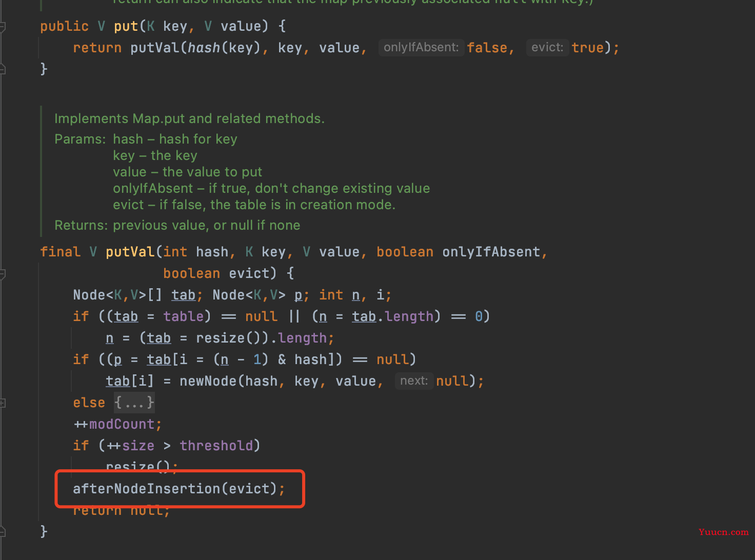Click the resize() call in the n assignment
755x560 pixels.
coord(228,338)
